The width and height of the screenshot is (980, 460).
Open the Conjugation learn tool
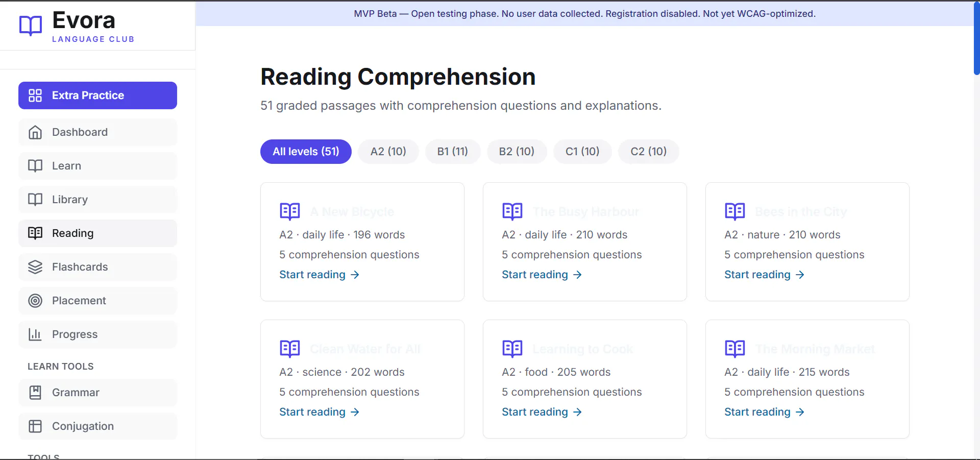coord(97,426)
